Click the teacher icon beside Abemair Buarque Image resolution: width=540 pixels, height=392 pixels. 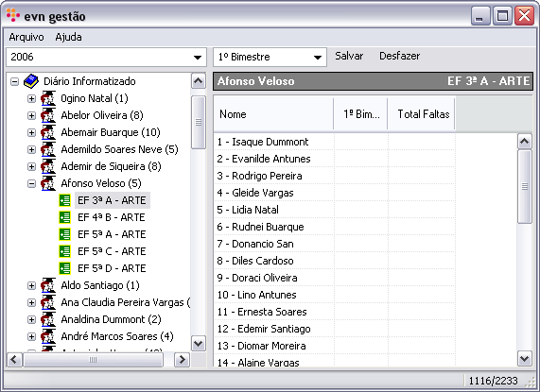click(x=48, y=132)
